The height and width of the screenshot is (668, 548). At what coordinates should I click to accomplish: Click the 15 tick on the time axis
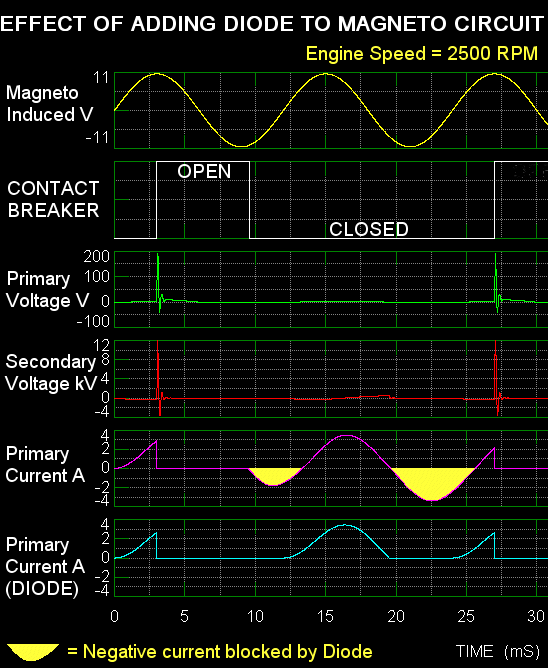325,616
